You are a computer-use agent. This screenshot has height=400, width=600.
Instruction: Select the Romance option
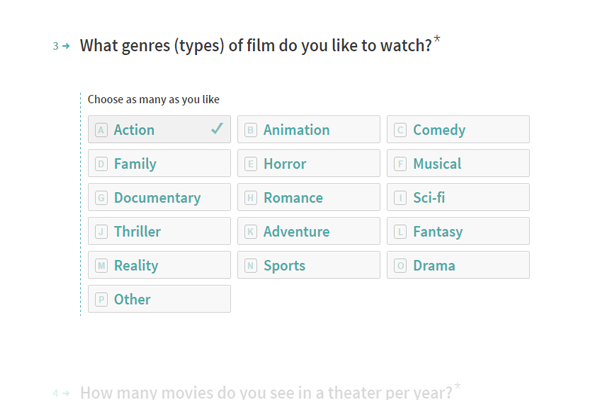pyautogui.click(x=308, y=197)
